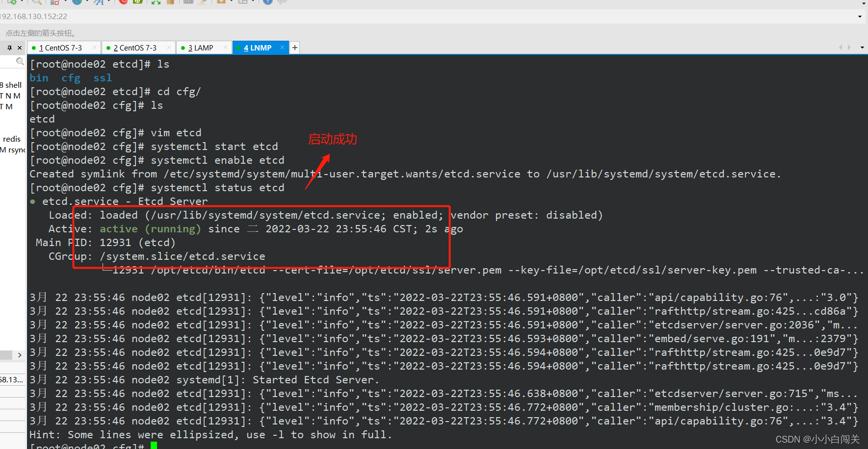
Task: Click the 'systemctl enable etcd' command line
Action: point(157,160)
